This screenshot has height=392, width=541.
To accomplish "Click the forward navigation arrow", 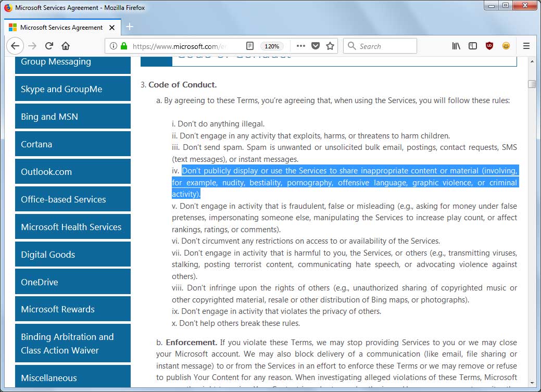I will [32, 46].
